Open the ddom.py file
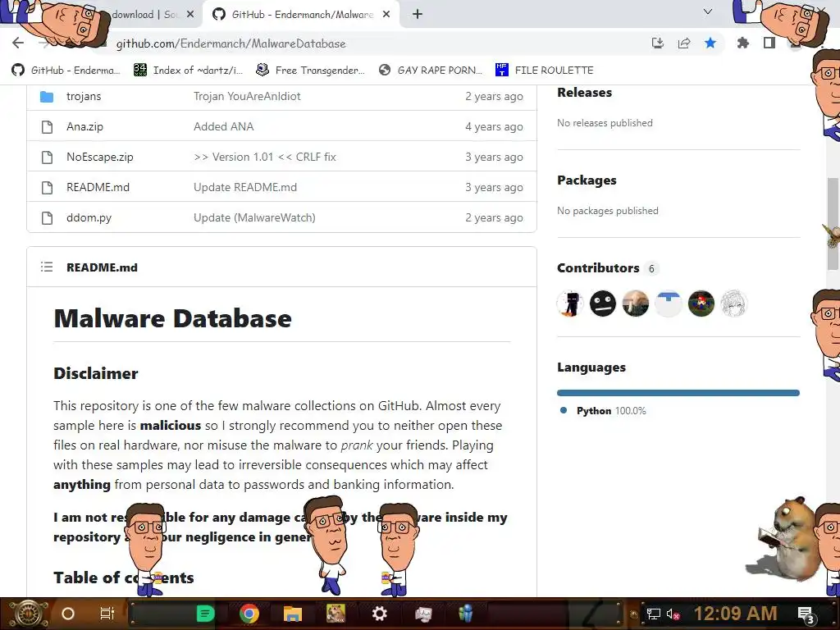 point(89,218)
